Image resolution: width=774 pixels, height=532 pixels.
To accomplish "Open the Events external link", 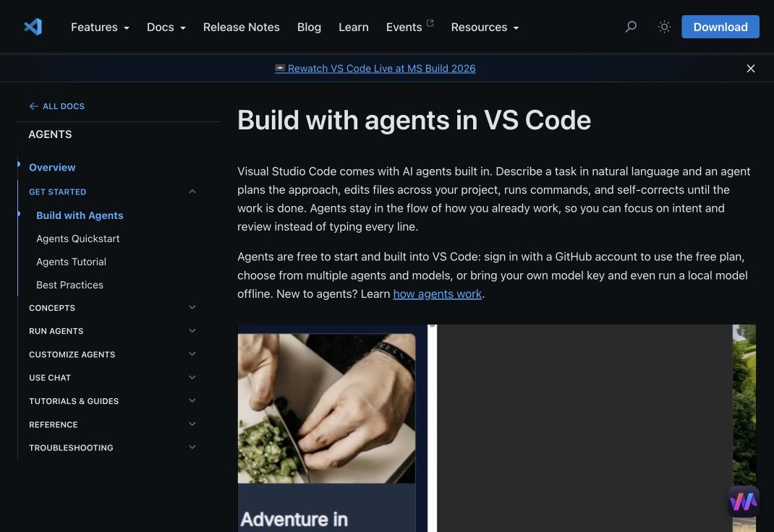I will click(409, 27).
